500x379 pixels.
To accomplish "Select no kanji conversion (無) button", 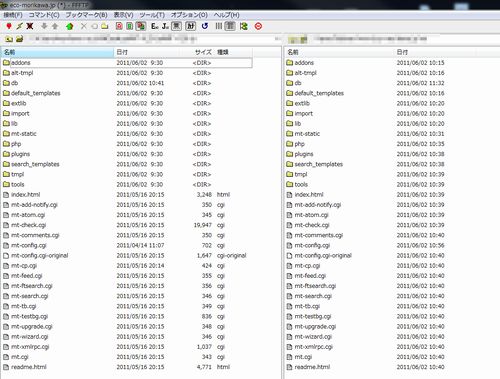I will click(176, 26).
